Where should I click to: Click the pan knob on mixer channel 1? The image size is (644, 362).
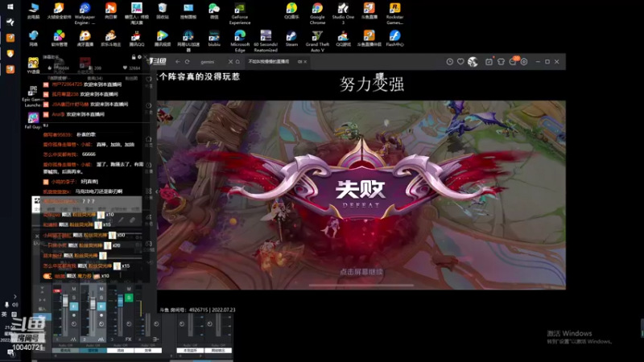(74, 324)
